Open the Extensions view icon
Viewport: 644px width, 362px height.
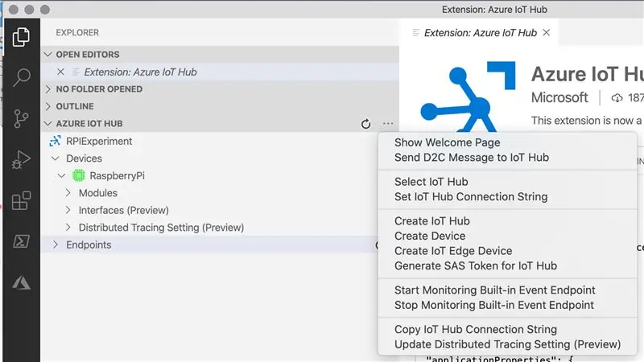pyautogui.click(x=21, y=200)
